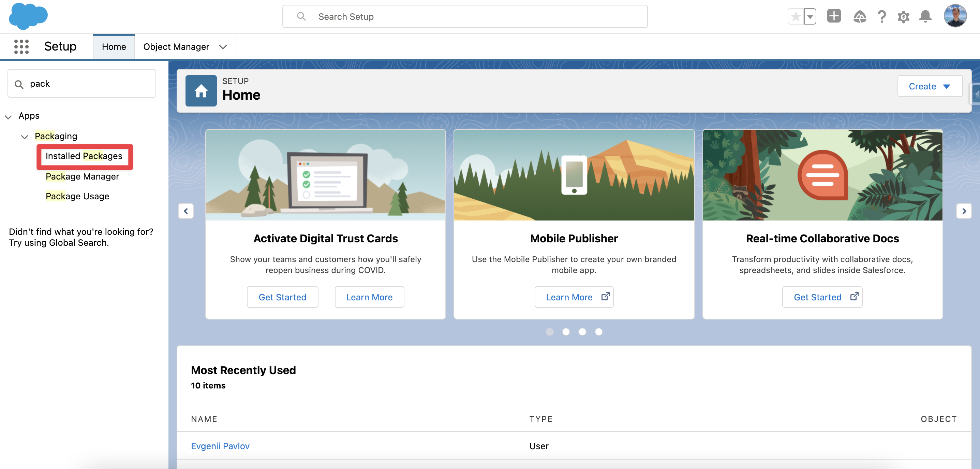This screenshot has width=980, height=469.
Task: Collapse the Apps tree section
Action: click(x=9, y=116)
